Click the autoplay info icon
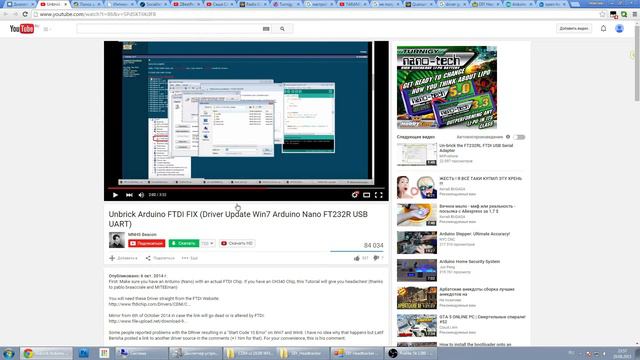The width and height of the screenshot is (640, 360). click(508, 137)
